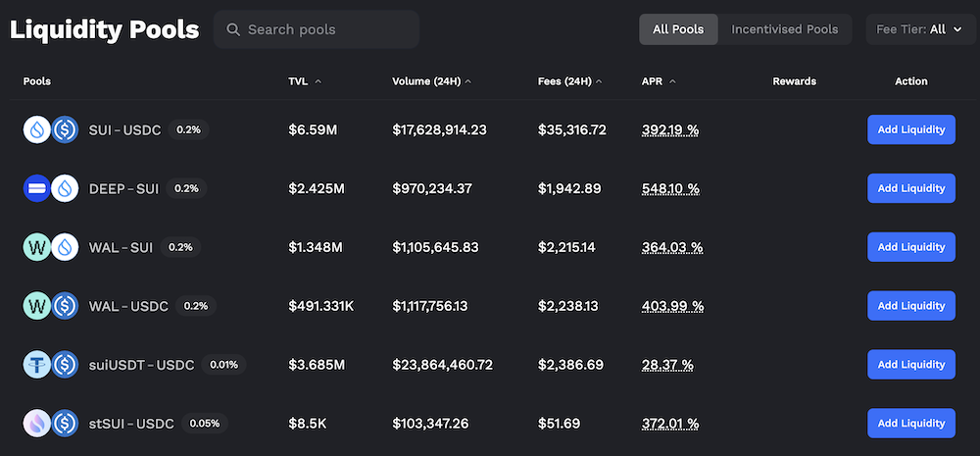This screenshot has height=456, width=980.
Task: Click the Pools column header
Action: coord(37,81)
